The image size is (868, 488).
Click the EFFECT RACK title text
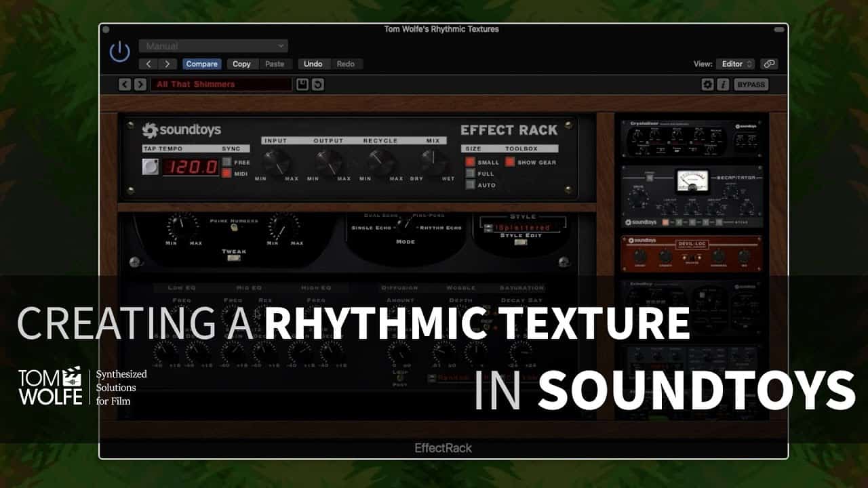509,130
